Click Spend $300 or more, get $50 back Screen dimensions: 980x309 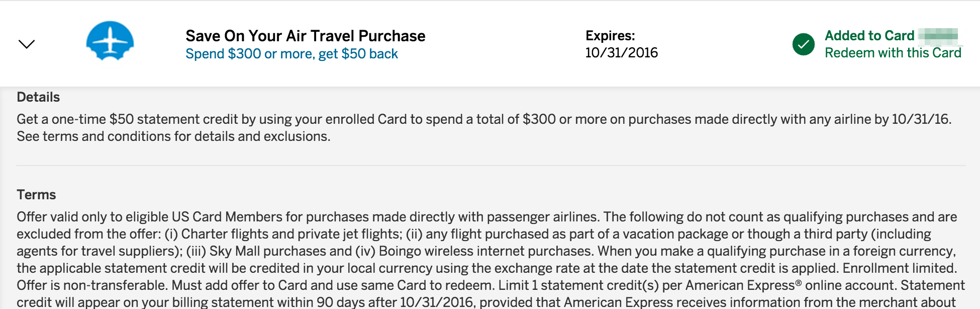[291, 54]
